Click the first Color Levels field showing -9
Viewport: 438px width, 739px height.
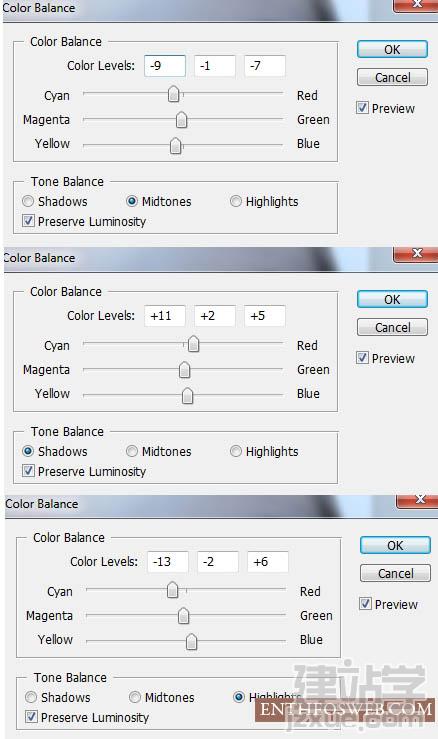(165, 66)
